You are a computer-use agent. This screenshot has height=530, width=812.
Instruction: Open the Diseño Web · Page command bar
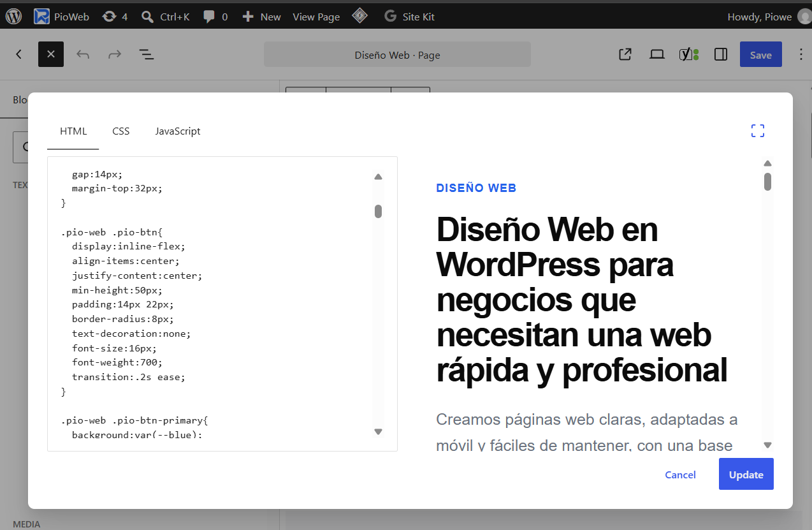coord(397,55)
